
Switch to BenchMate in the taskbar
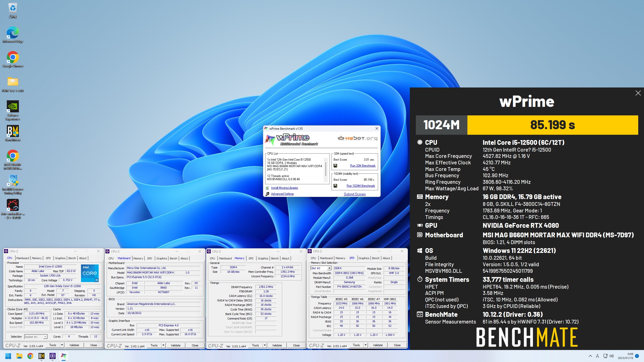point(41,356)
